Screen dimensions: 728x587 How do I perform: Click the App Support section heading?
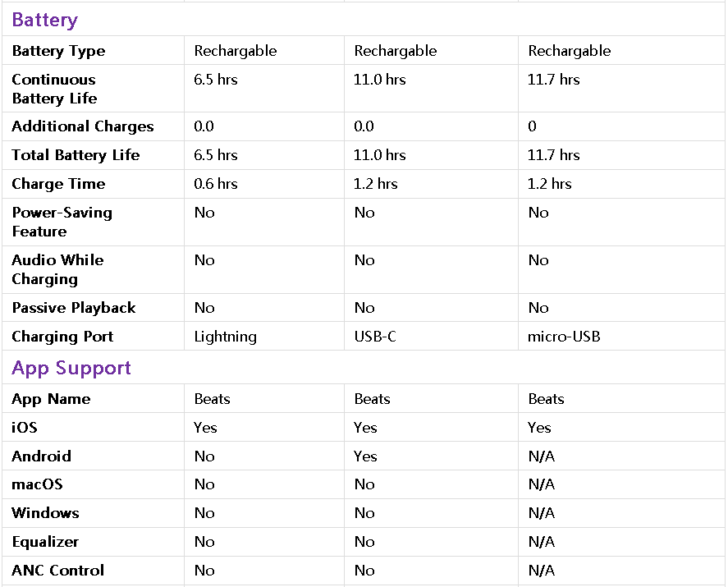[x=71, y=368]
